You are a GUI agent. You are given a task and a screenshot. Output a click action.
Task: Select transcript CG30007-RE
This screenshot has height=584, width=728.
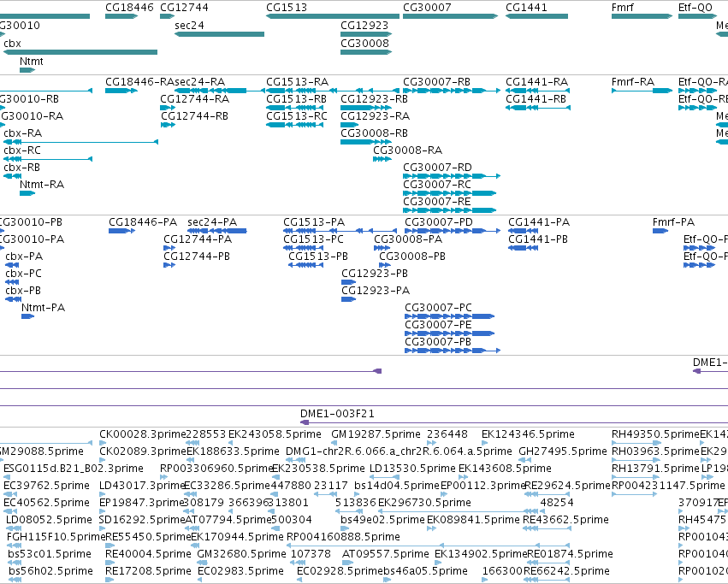449,210
